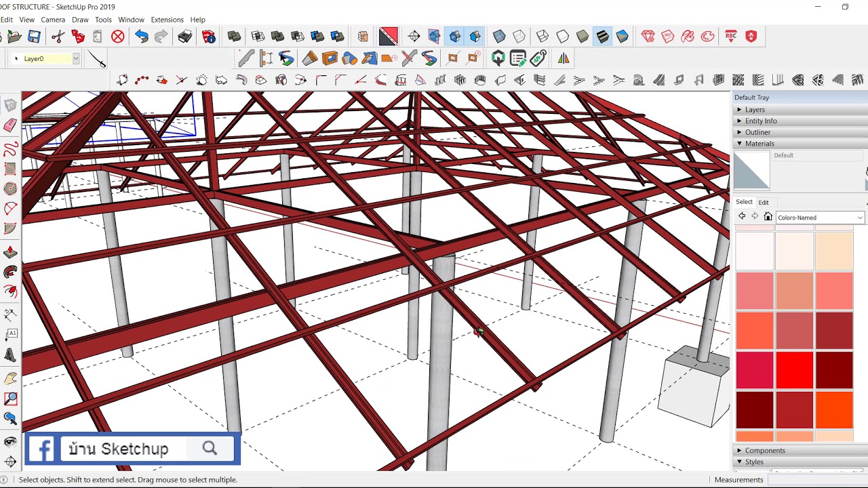Viewport: 868px width, 488px height.
Task: Toggle Shaded face style
Action: 583,37
